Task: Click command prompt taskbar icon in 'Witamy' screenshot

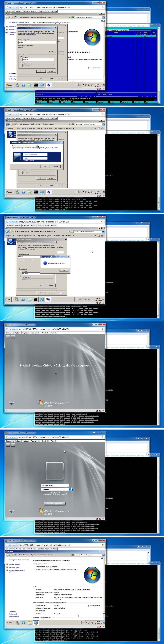Action: coord(36,299)
